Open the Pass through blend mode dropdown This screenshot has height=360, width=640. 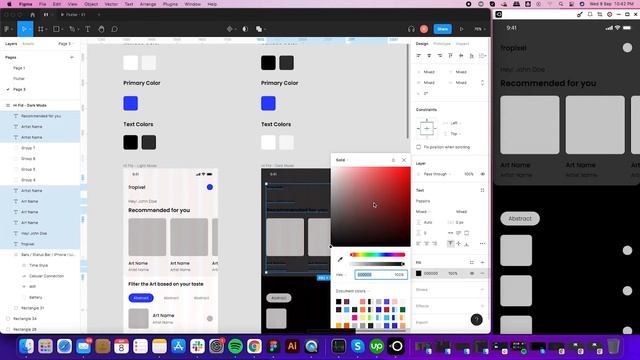point(437,174)
